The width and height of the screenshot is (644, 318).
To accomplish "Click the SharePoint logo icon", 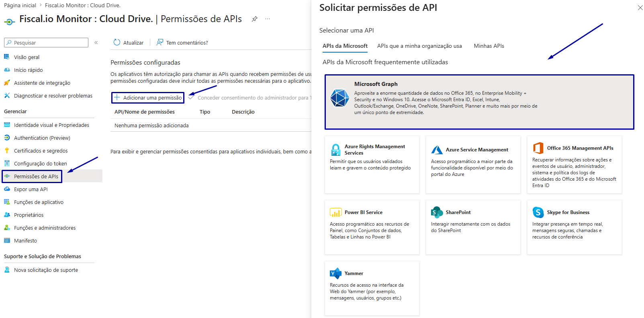I will (x=437, y=212).
